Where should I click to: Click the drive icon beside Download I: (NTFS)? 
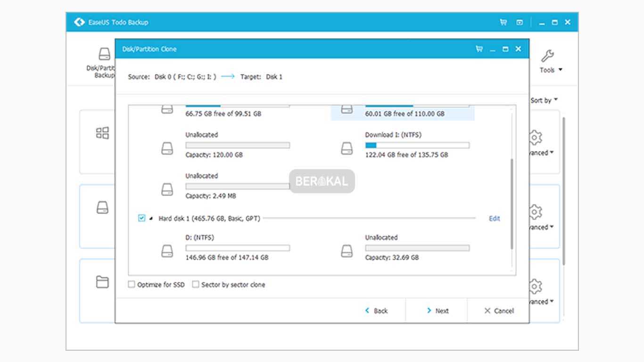point(347,148)
